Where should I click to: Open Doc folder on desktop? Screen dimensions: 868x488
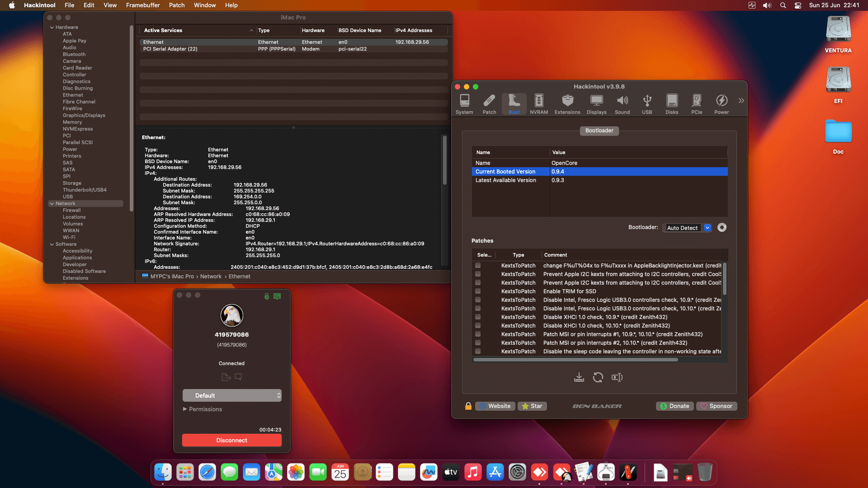click(838, 137)
